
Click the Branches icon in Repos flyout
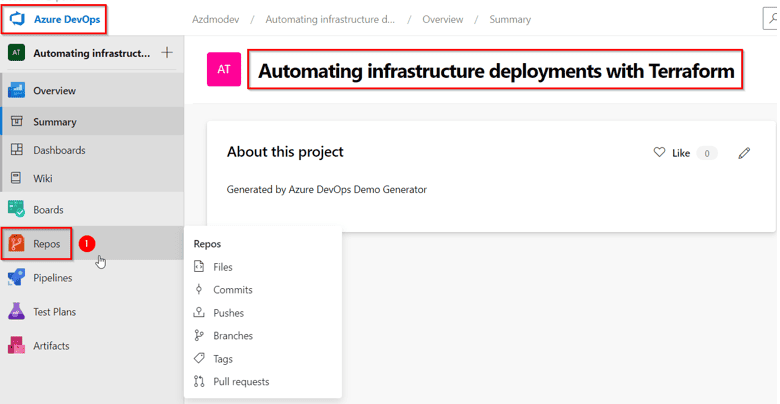click(x=199, y=335)
